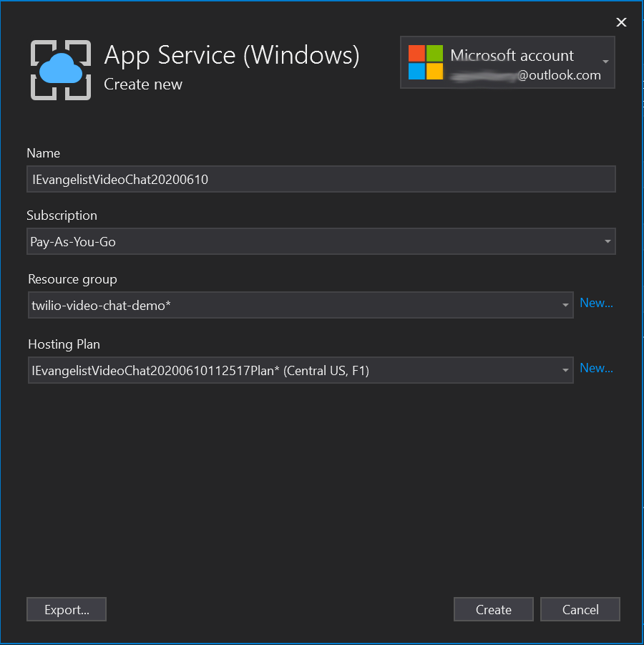Click the Export button

tap(67, 609)
